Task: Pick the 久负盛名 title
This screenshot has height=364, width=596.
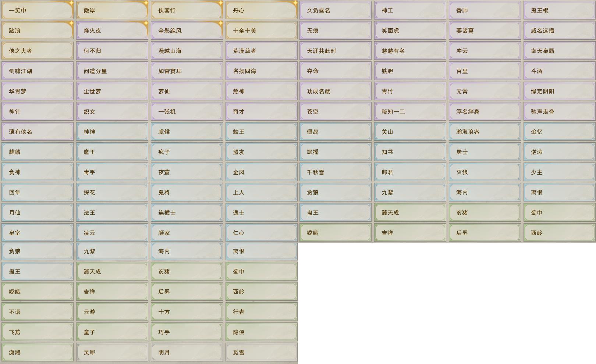Action: [x=335, y=10]
